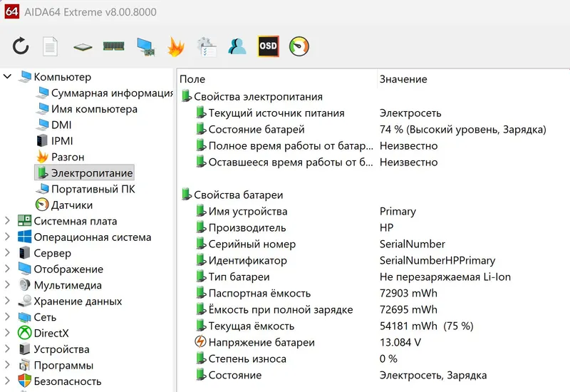This screenshot has height=392, width=570.
Task: Open the memory module benchmark icon
Action: point(113,46)
